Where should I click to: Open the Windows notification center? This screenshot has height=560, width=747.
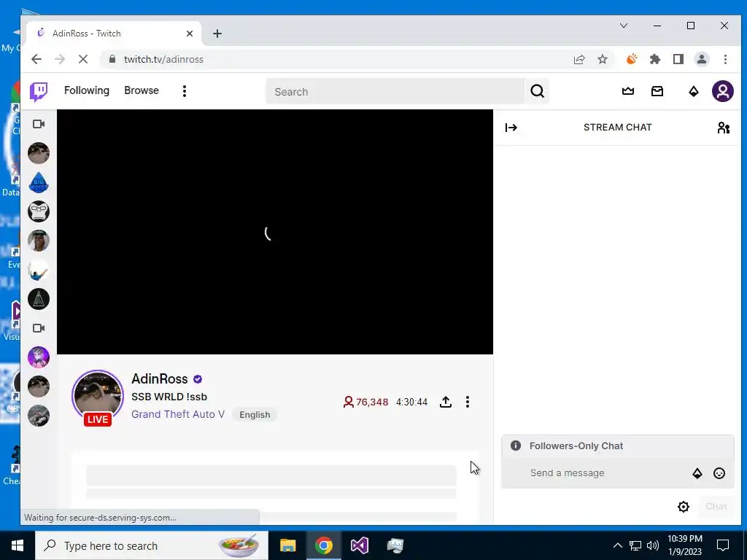click(x=723, y=545)
